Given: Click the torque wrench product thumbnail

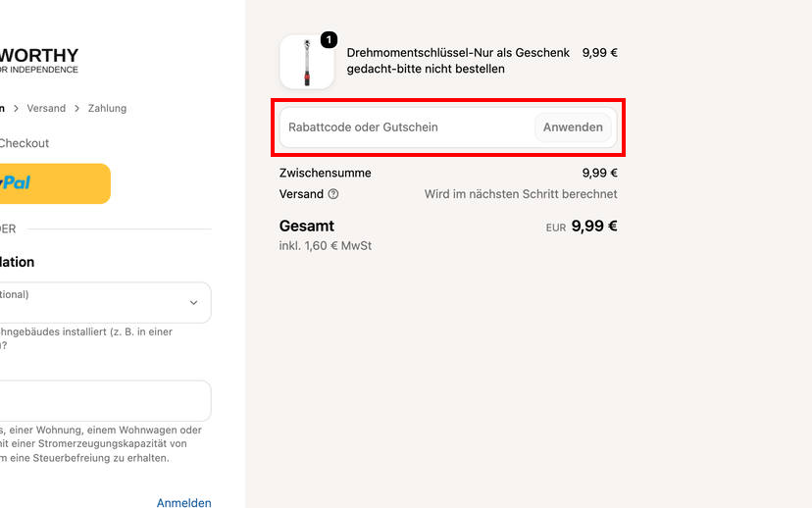Looking at the screenshot, I should [307, 62].
